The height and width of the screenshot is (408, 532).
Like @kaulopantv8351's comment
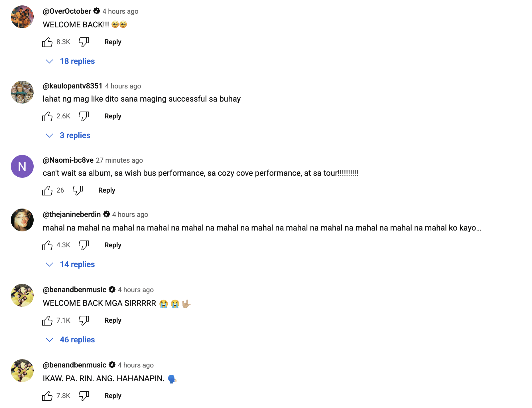[x=48, y=116]
